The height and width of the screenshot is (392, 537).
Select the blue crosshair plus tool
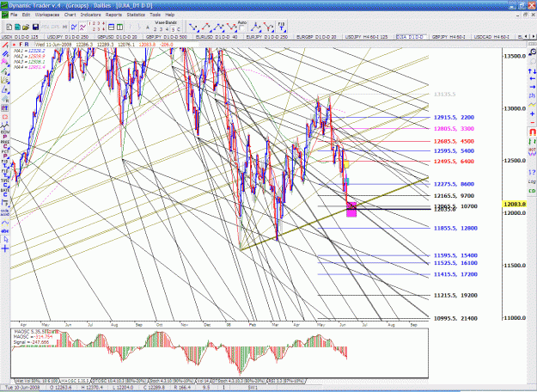click(x=5, y=248)
